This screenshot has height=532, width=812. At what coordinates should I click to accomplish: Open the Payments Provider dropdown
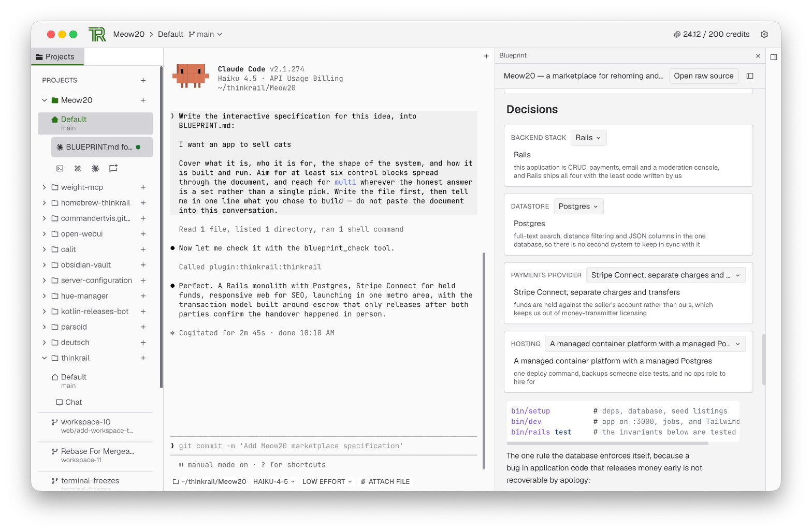click(x=666, y=275)
